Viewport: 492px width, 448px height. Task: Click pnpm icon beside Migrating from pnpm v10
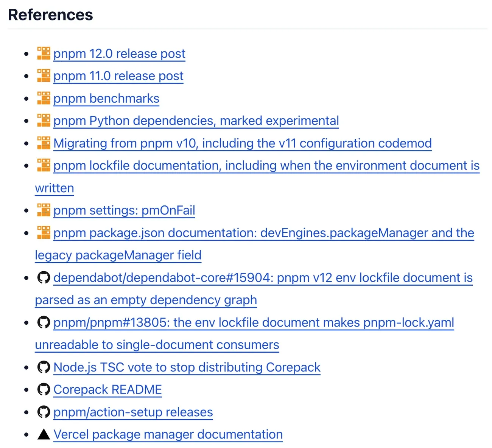pos(44,143)
